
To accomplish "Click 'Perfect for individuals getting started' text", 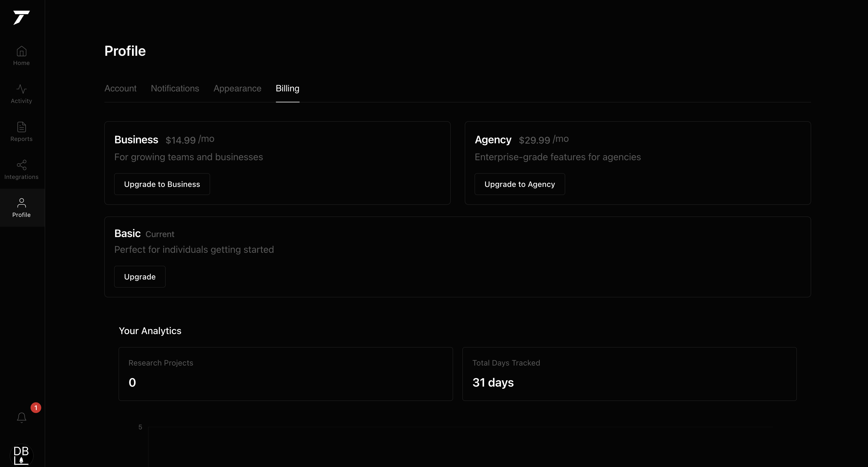I will point(194,250).
